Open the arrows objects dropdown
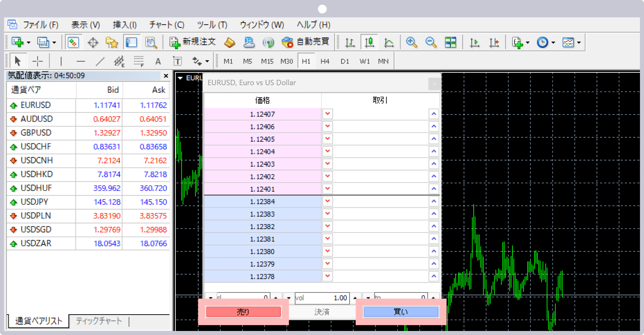The width and height of the screenshot is (644, 335). coord(207,61)
